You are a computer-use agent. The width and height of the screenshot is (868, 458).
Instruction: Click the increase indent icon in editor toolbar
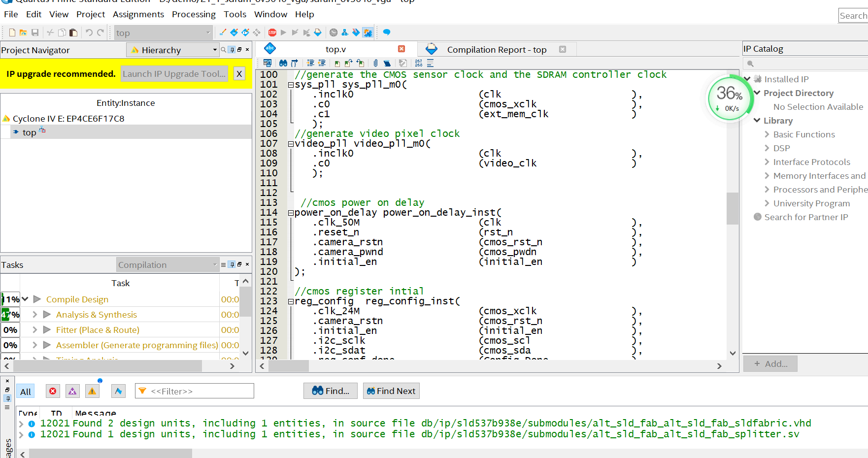[x=310, y=63]
